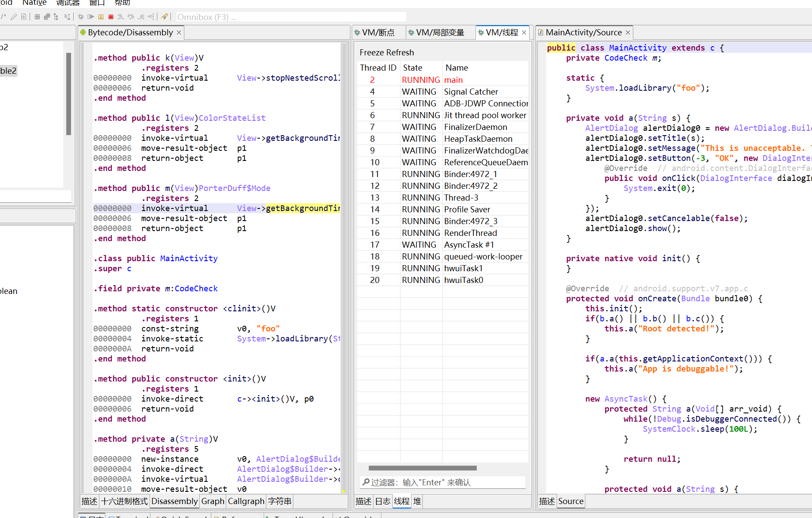Select the MainActivity/Source tab
This screenshot has width=812, height=518.
click(584, 33)
